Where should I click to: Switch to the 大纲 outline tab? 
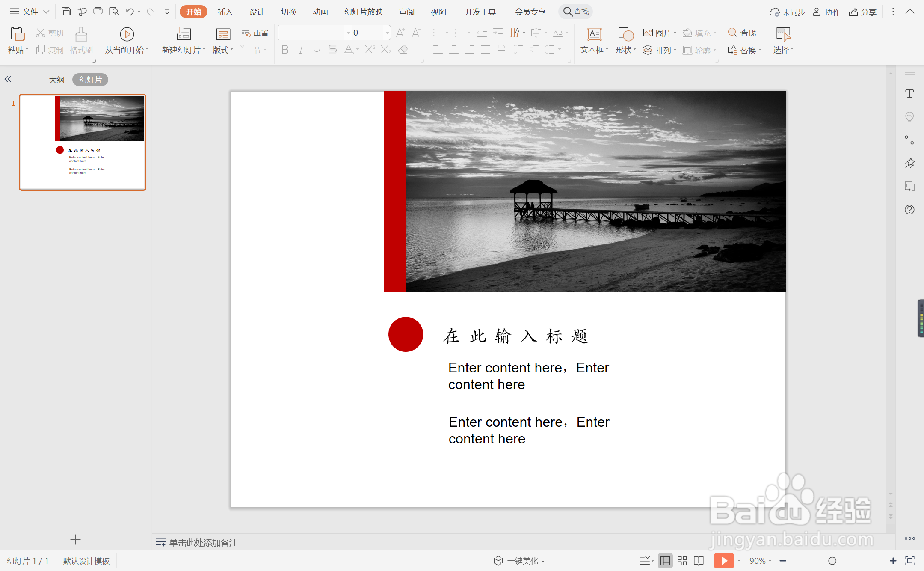pyautogui.click(x=56, y=80)
